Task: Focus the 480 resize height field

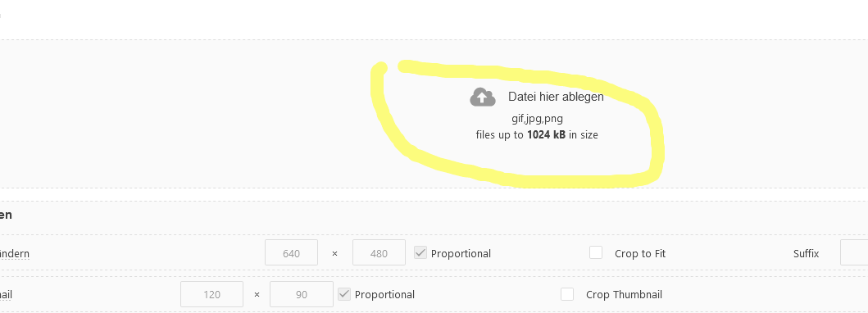Action: (379, 252)
